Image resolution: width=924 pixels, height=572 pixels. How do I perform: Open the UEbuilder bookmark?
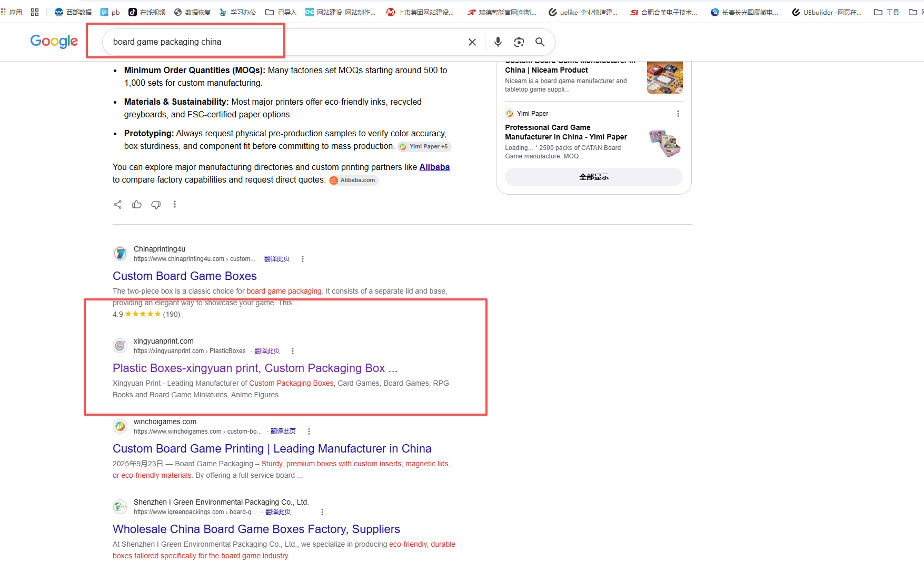827,12
